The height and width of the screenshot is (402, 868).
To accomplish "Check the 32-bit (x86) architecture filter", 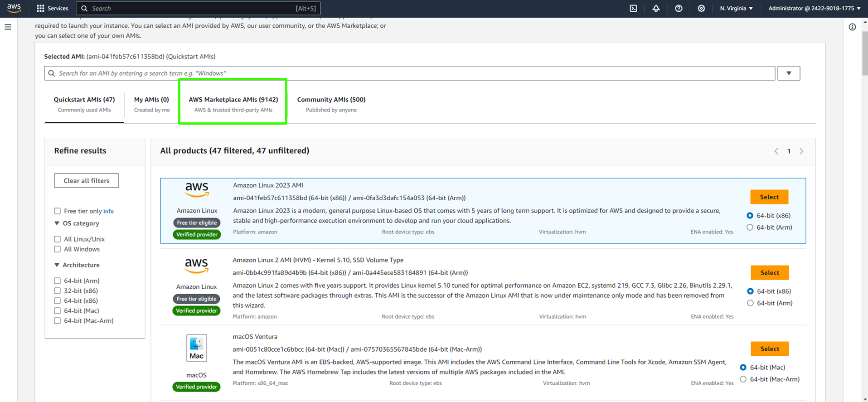I will pyautogui.click(x=57, y=291).
